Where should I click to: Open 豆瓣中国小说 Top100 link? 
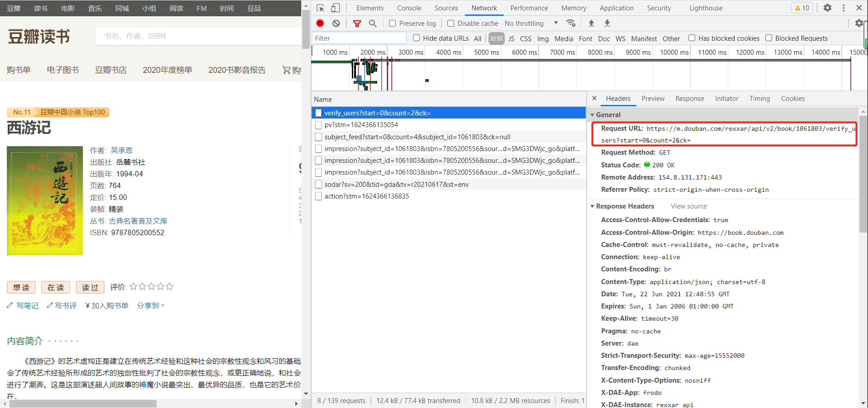(72, 112)
